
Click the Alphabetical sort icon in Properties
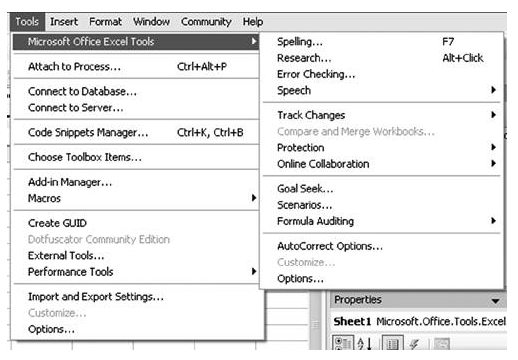[x=365, y=343]
